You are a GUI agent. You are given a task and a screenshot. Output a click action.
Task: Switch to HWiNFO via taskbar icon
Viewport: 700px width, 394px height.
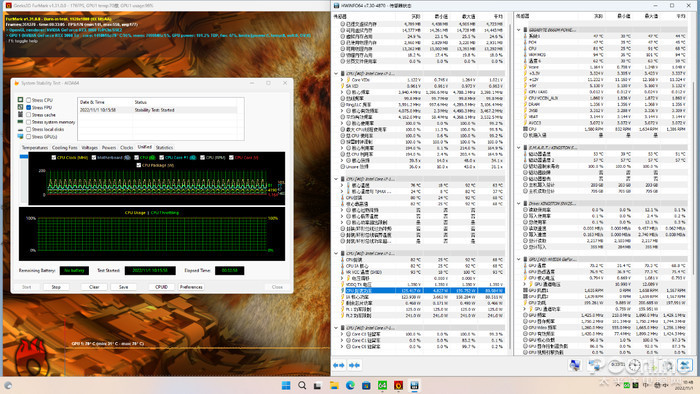[414, 385]
